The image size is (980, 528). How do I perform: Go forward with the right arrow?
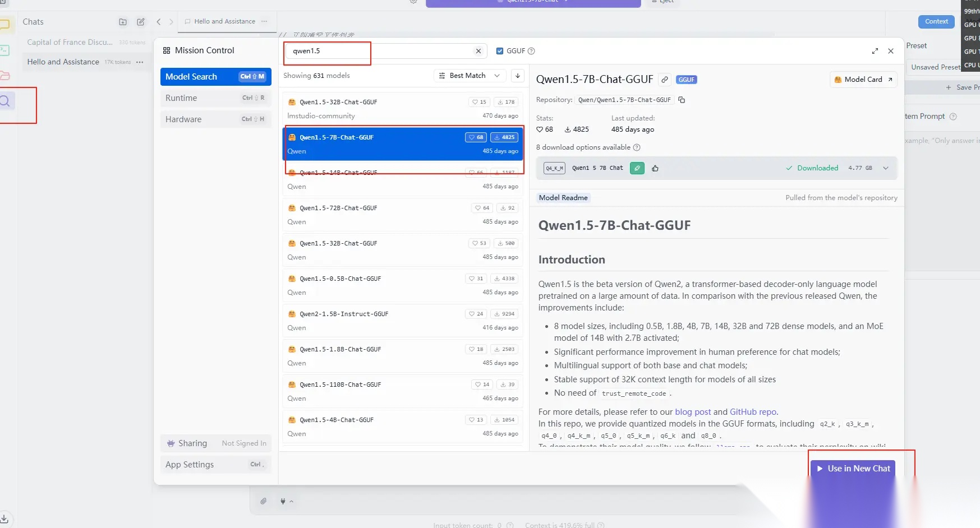[x=171, y=22]
